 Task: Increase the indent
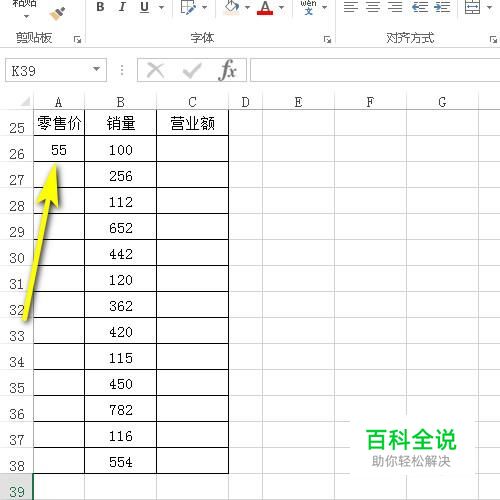point(442,7)
